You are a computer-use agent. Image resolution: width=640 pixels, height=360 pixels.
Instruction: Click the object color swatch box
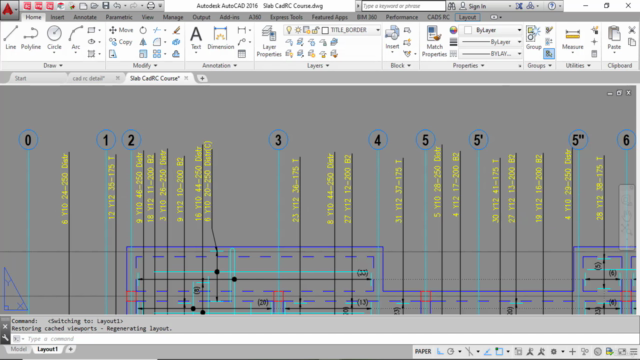(x=468, y=30)
